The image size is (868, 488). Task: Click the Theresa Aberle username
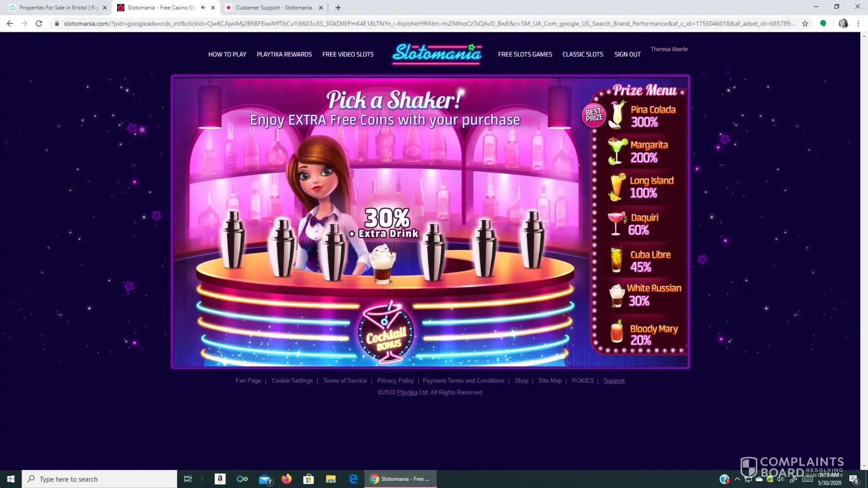click(x=669, y=49)
